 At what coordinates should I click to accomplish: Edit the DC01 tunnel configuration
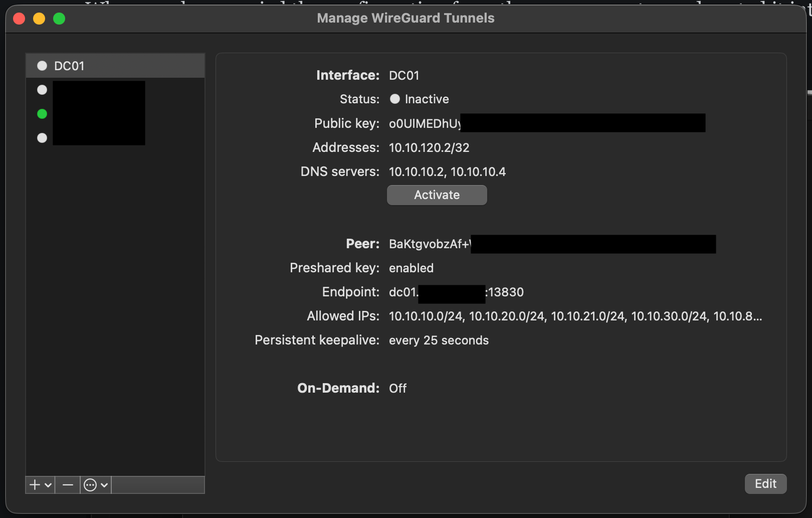[x=765, y=483]
